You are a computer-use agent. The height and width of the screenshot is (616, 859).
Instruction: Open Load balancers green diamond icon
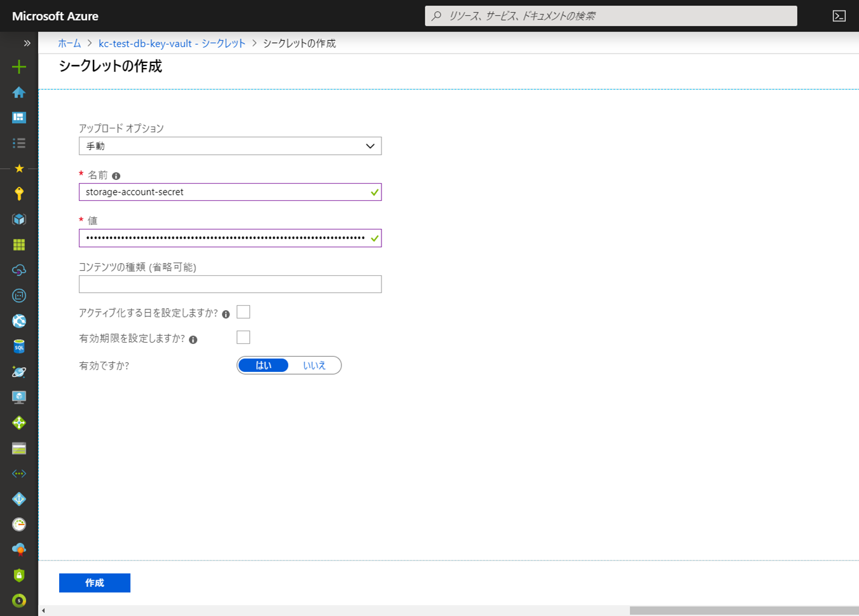(19, 423)
